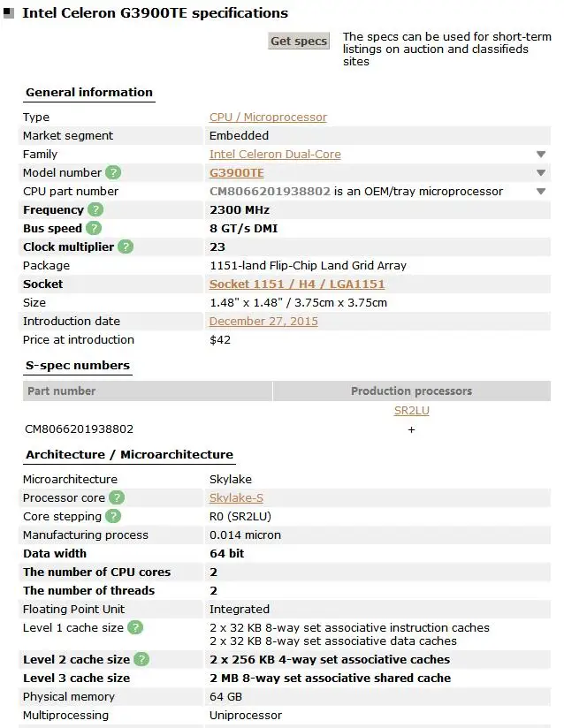
Task: Click the December 27, 2015 date link
Action: (x=263, y=322)
